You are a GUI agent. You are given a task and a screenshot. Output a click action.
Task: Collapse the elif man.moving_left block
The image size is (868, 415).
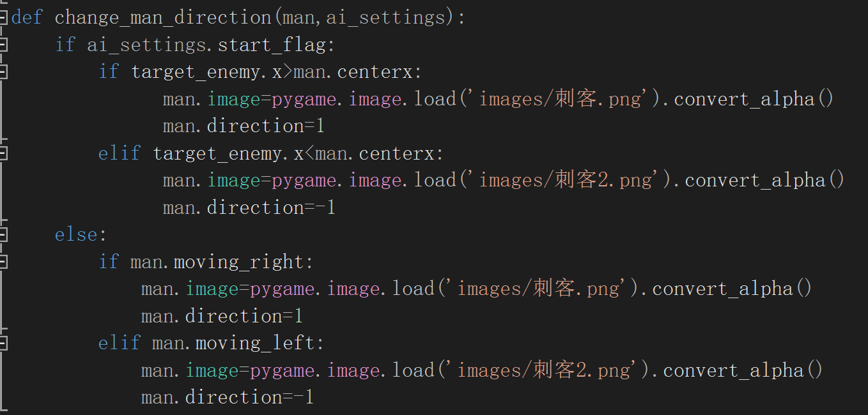point(3,343)
